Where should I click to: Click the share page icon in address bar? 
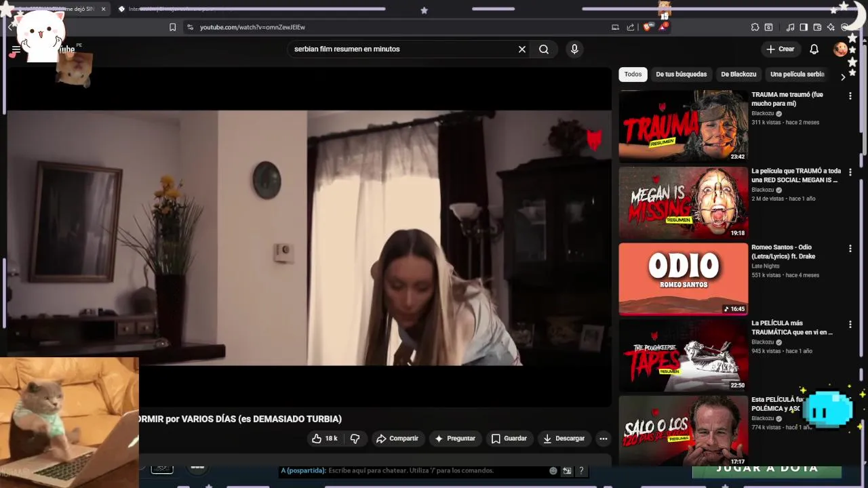(631, 27)
